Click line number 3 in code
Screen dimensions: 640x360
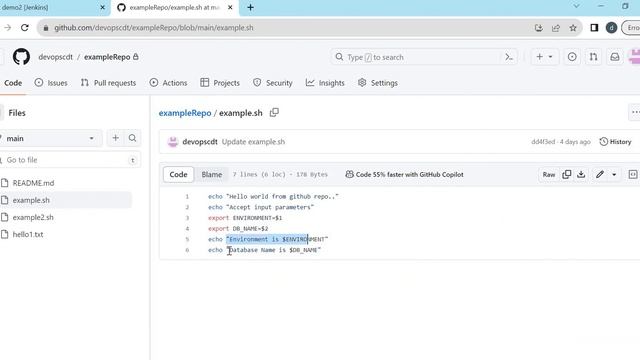click(x=187, y=218)
